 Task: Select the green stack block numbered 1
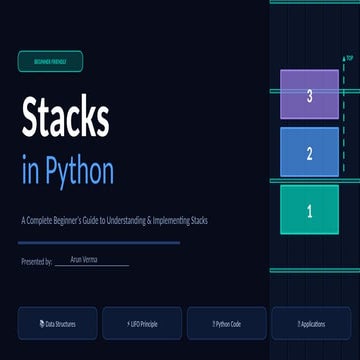310,210
